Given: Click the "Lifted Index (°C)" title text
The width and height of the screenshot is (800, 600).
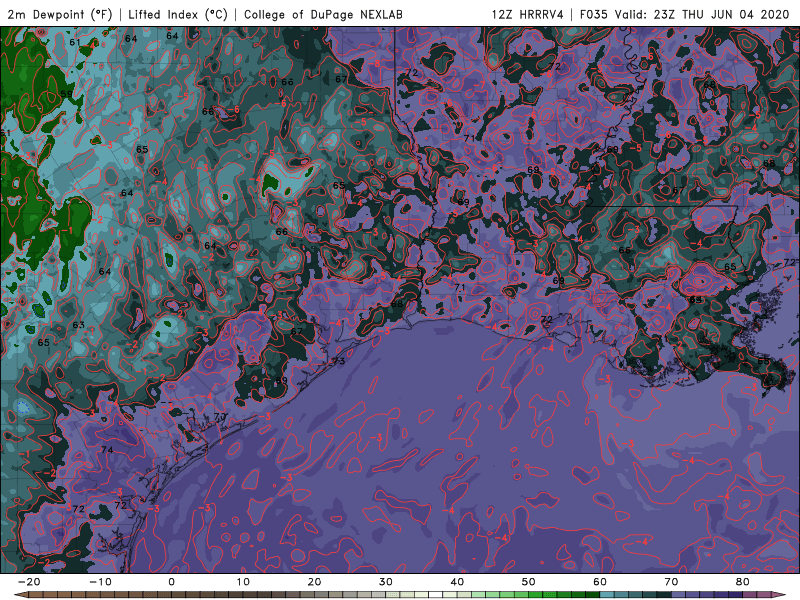Looking at the screenshot, I should tap(178, 14).
